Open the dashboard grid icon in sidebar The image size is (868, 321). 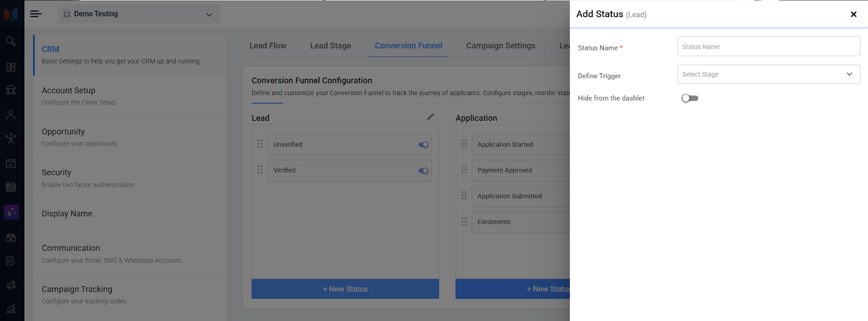pos(10,67)
